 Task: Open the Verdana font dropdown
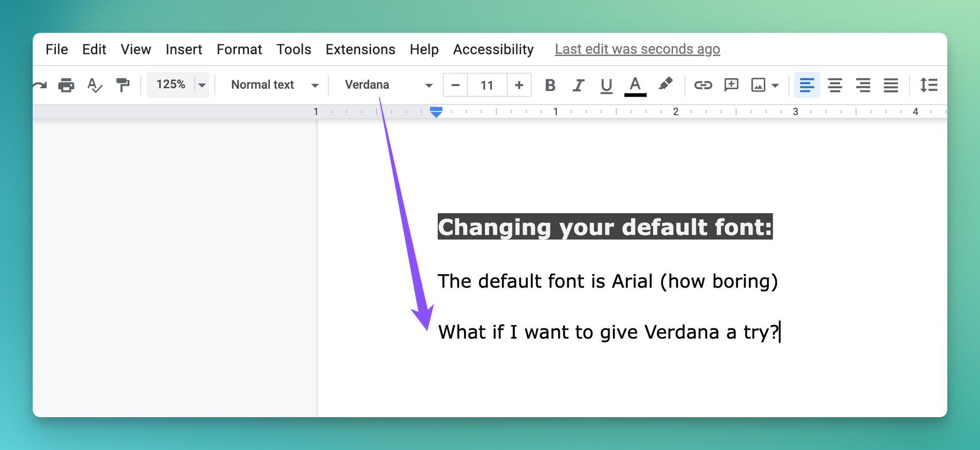(389, 85)
